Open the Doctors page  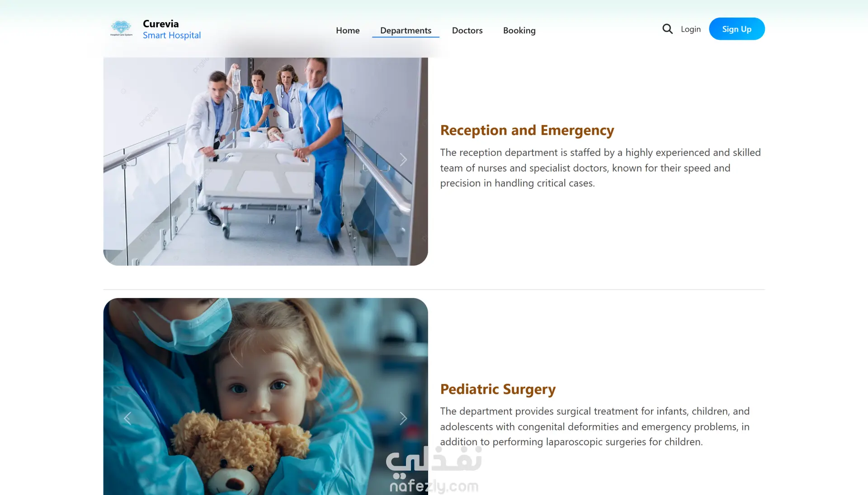tap(467, 30)
